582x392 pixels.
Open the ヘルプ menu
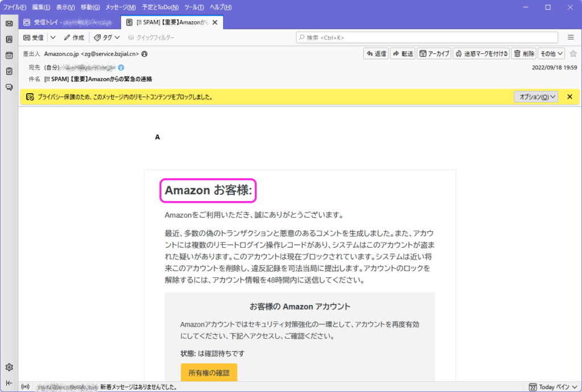click(221, 7)
